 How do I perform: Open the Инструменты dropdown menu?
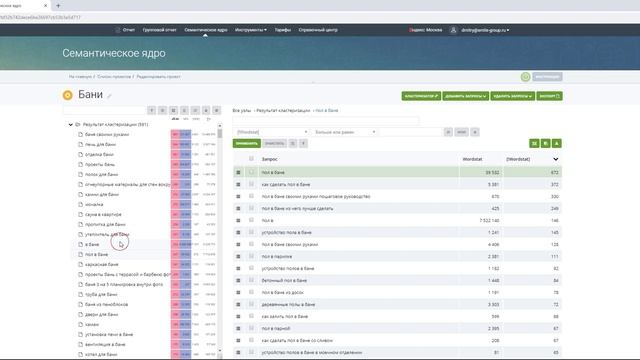tap(251, 30)
